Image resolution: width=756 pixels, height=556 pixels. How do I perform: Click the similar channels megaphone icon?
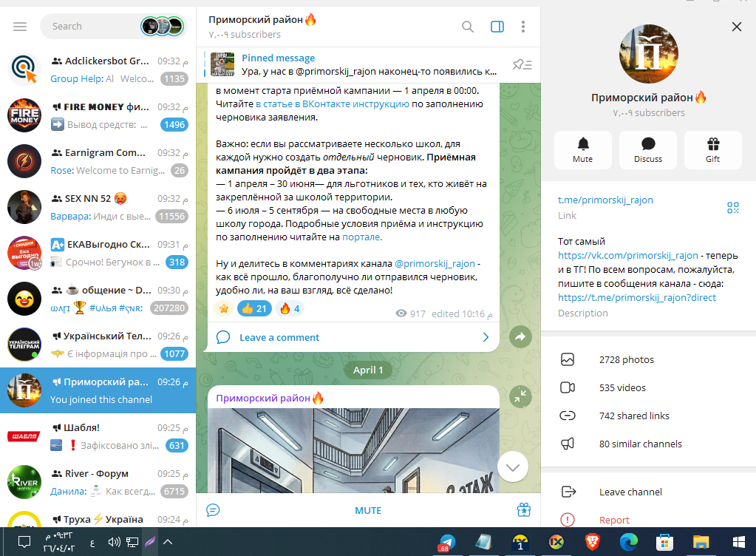[x=568, y=444]
